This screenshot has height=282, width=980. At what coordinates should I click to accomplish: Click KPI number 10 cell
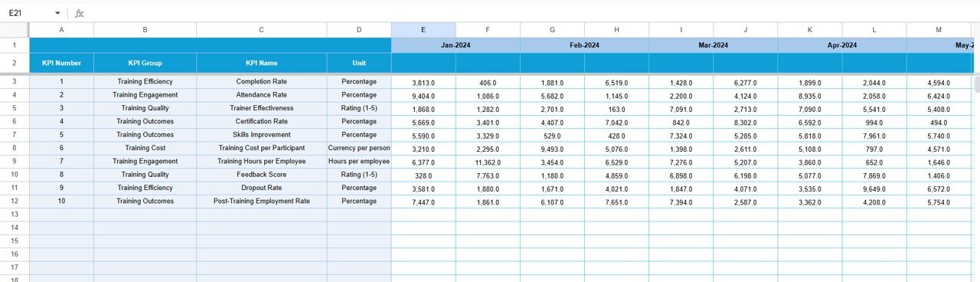tap(61, 202)
